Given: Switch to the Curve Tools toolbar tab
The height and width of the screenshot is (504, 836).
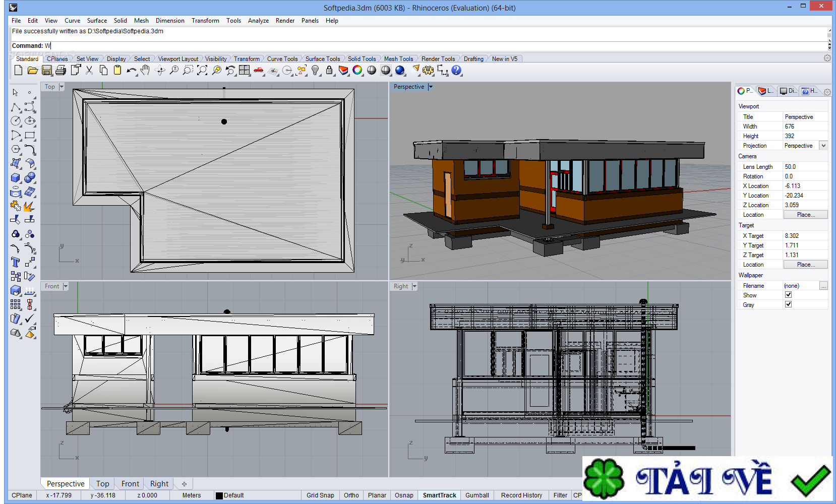Looking at the screenshot, I should [x=282, y=59].
